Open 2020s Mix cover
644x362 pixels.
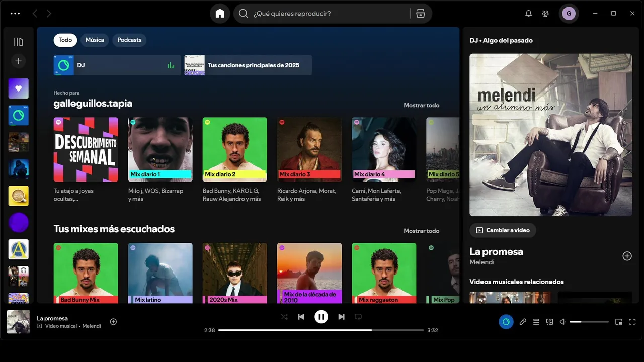click(235, 273)
